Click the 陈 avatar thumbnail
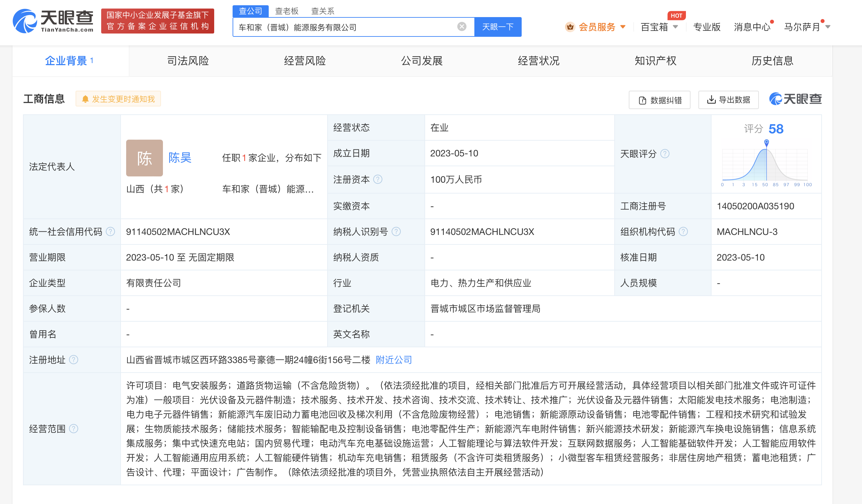 [x=144, y=158]
